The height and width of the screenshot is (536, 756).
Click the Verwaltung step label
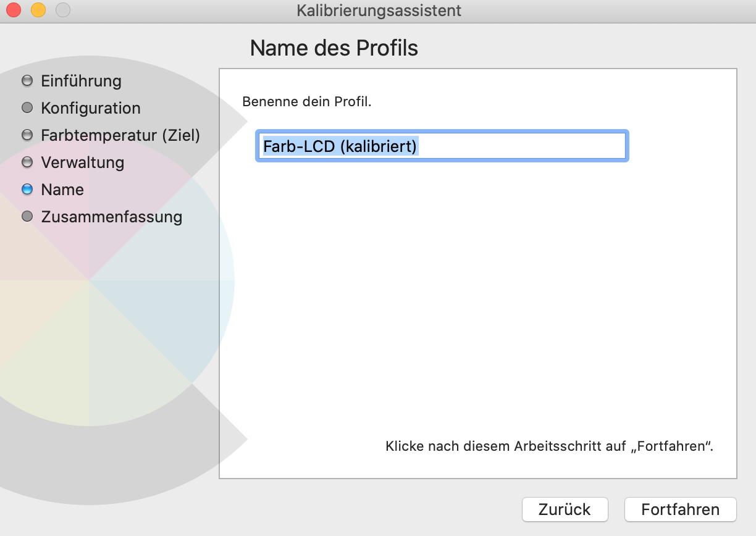click(83, 162)
